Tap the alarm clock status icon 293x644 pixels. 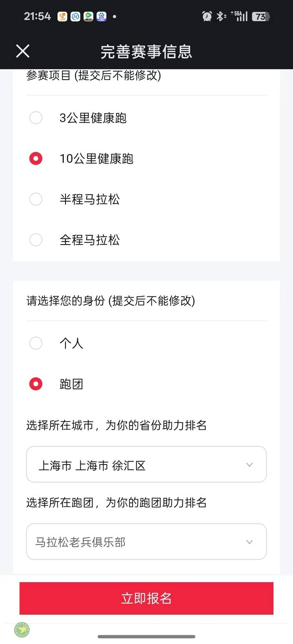207,16
